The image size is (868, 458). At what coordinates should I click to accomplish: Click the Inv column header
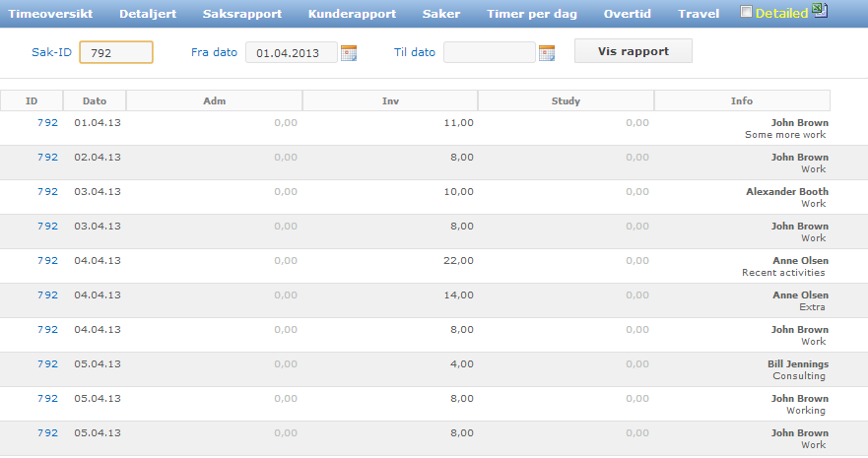pos(390,100)
